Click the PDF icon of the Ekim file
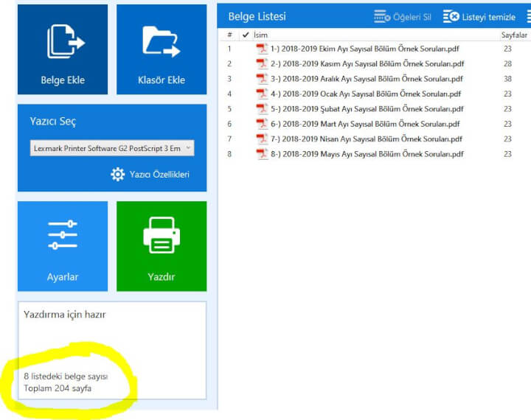This screenshot has width=531, height=420. click(262, 49)
